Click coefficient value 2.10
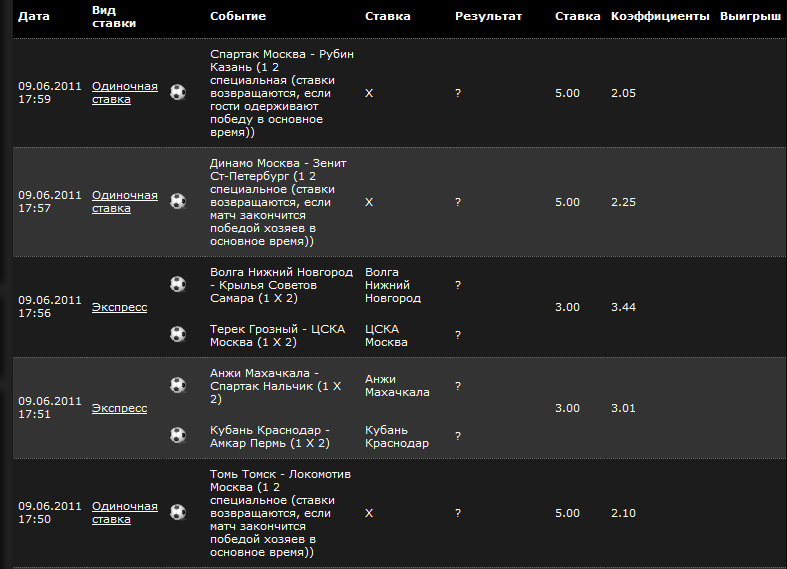Screen dimensions: 787x569 pos(623,513)
